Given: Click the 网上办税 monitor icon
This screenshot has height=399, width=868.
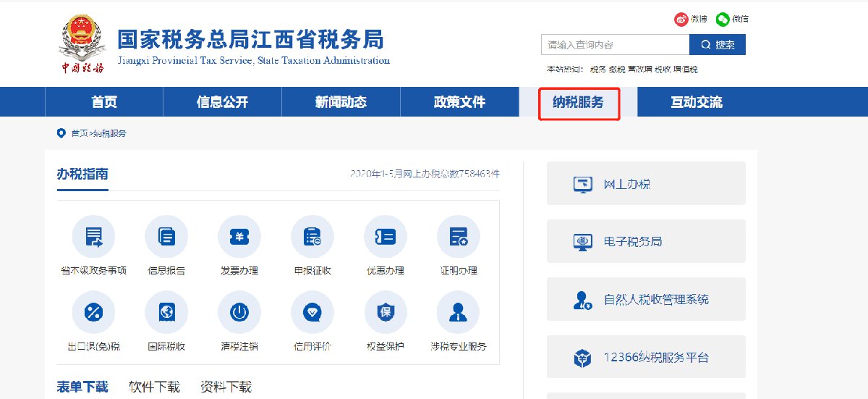Looking at the screenshot, I should pos(583,184).
